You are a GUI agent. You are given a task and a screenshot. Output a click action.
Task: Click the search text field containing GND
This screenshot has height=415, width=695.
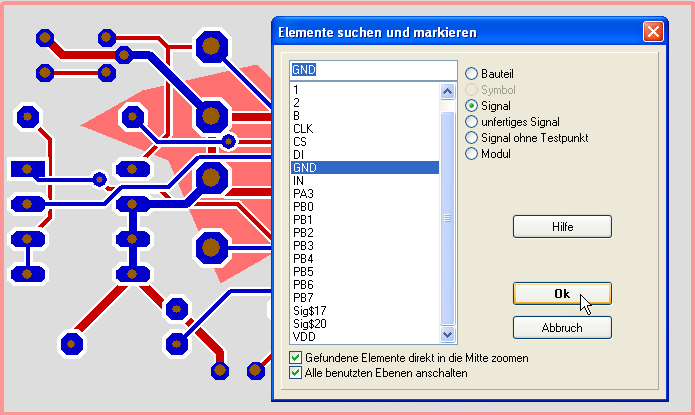click(372, 71)
